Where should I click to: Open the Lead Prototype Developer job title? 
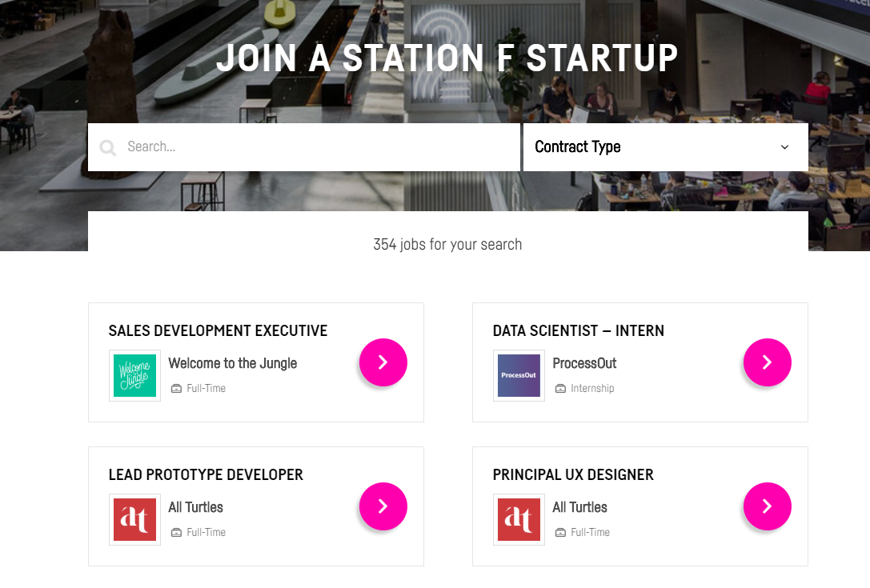[206, 474]
